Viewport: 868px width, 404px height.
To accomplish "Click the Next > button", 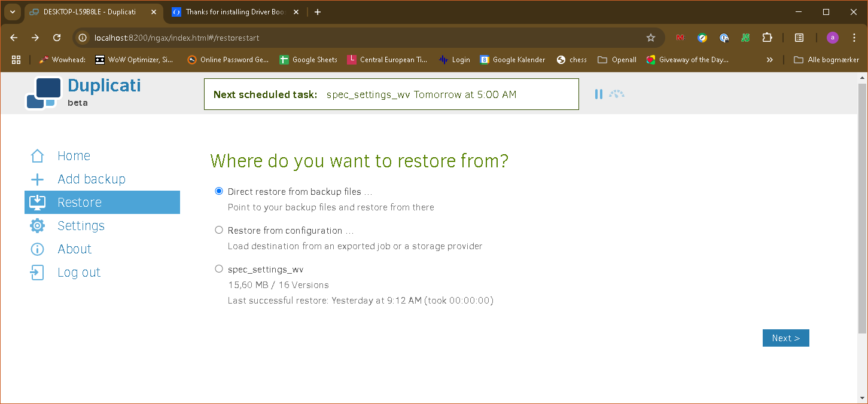I will pyautogui.click(x=785, y=338).
